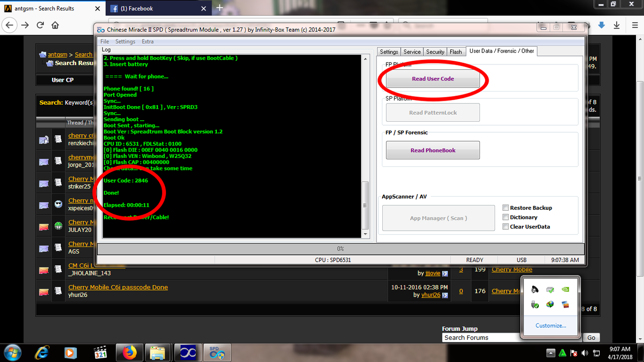Screen dimensions: 644x362
Task: Open Internet Explorer from the taskbar
Action: (x=41, y=352)
